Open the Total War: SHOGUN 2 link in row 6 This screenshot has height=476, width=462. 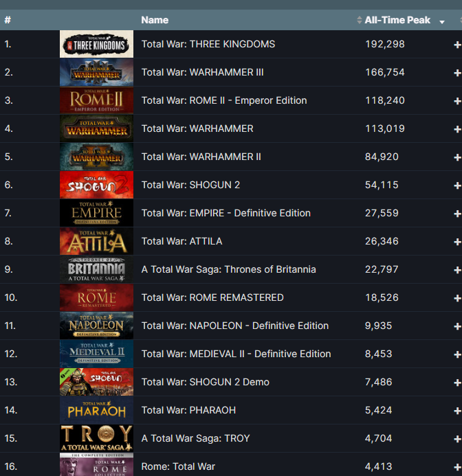[x=190, y=185]
